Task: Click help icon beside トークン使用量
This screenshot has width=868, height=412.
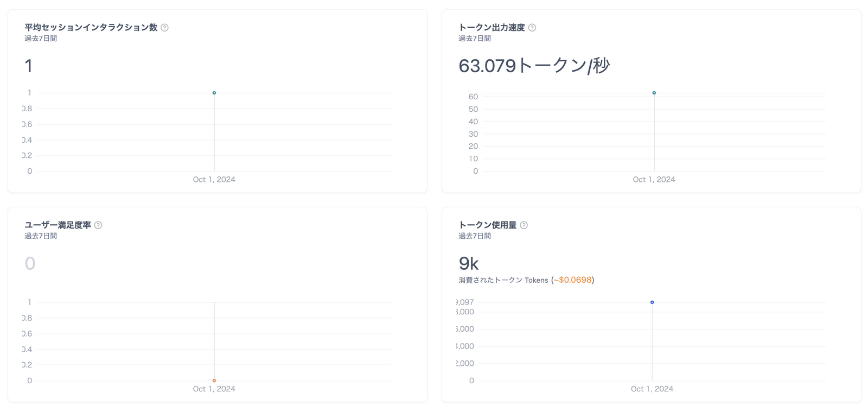Action: pos(524,225)
